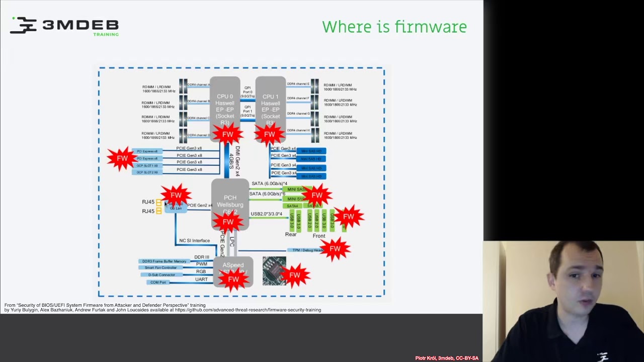The width and height of the screenshot is (644, 362).
Task: Click the 'Where is firmware' slide title
Action: pos(394,27)
